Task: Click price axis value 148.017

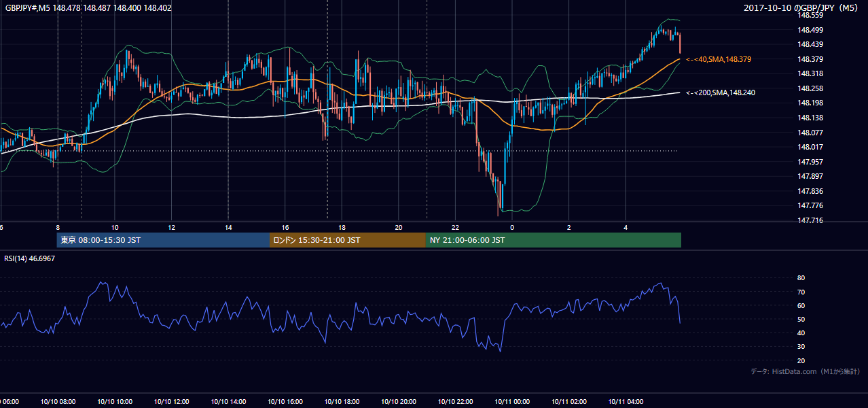Action: [x=810, y=147]
